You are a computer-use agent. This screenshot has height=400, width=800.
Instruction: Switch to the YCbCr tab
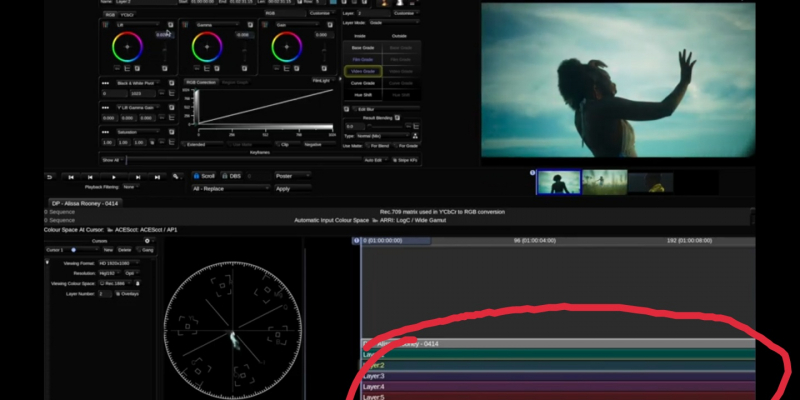tap(127, 15)
